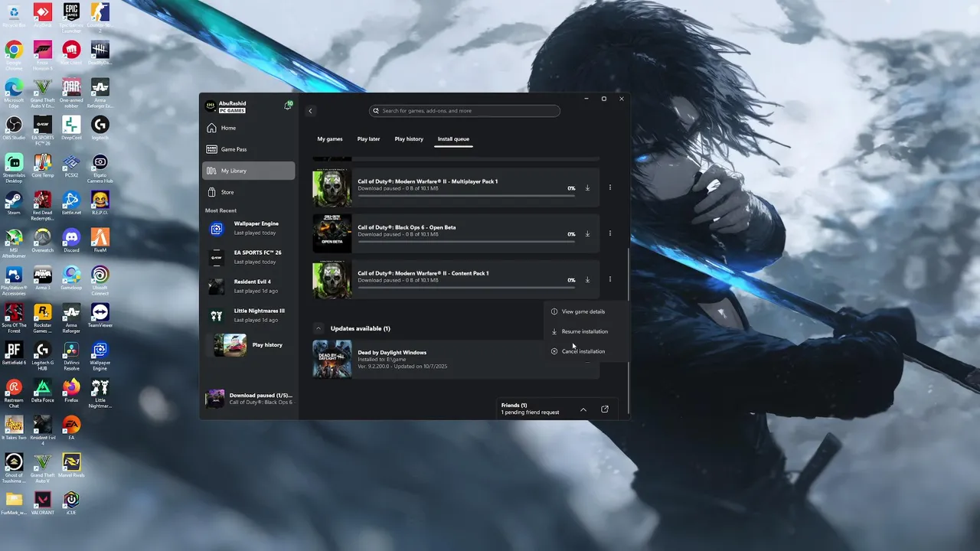Screen dimensions: 980x551
Task: Switch to Play history tab
Action: pyautogui.click(x=409, y=139)
